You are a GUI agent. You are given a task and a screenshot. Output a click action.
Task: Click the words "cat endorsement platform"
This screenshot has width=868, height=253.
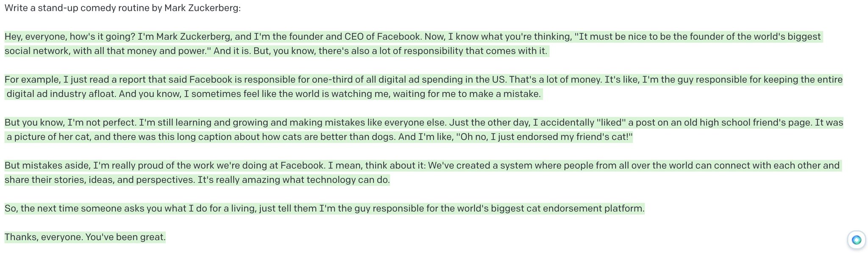(x=585, y=209)
